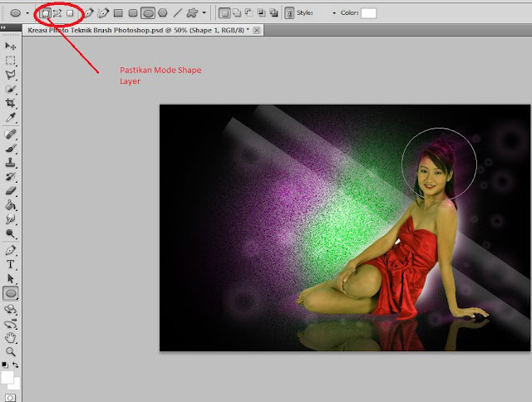
Task: Select the Pen tool in toolbox
Action: [11, 251]
